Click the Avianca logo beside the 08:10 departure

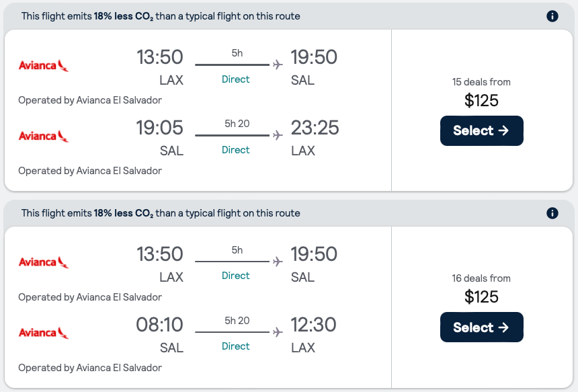point(44,333)
